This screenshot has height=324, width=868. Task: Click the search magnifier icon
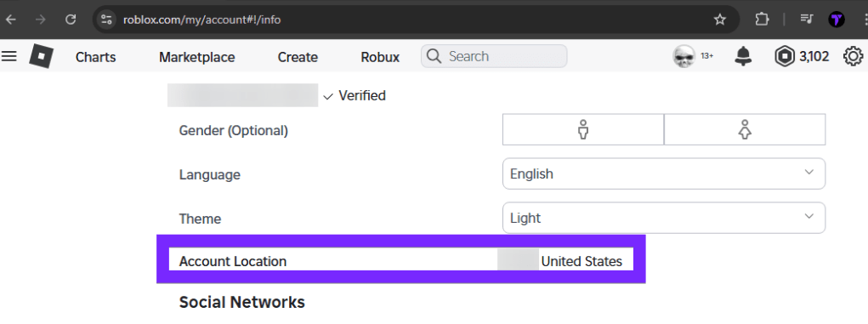coord(434,56)
